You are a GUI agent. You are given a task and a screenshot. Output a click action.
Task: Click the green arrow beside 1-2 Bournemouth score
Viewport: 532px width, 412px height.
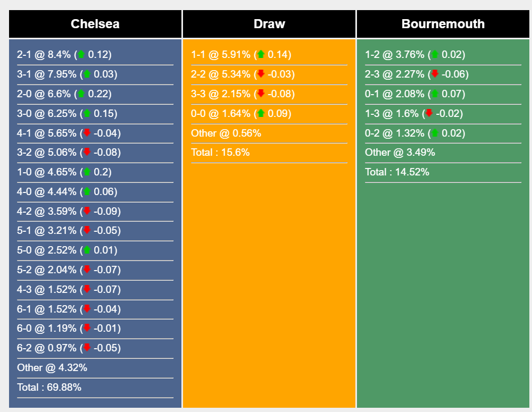point(435,54)
